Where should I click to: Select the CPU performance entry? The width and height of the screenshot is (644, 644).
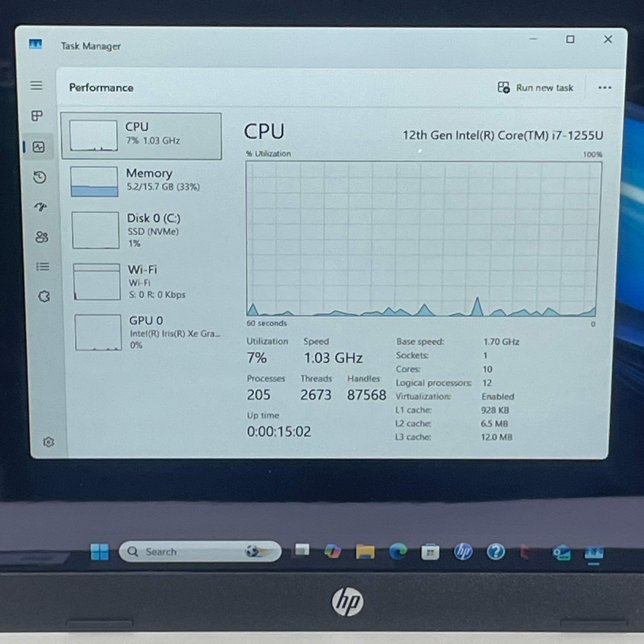[x=141, y=136]
